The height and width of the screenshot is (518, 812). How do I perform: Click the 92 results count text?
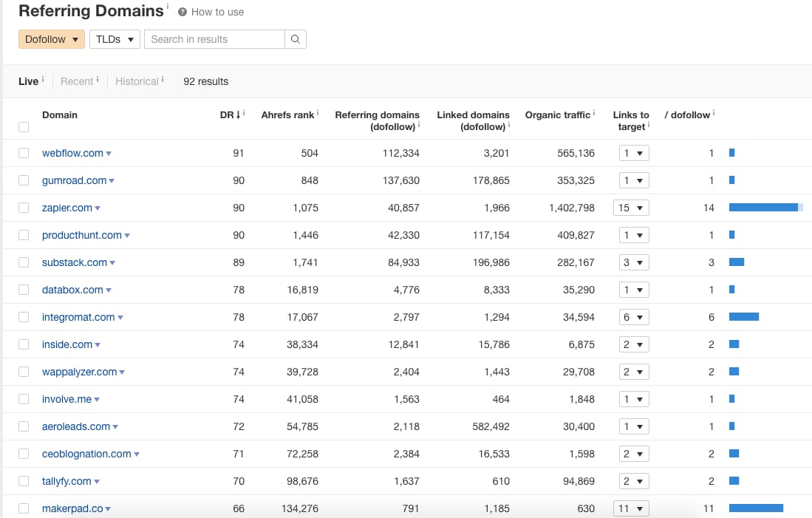pyautogui.click(x=205, y=81)
